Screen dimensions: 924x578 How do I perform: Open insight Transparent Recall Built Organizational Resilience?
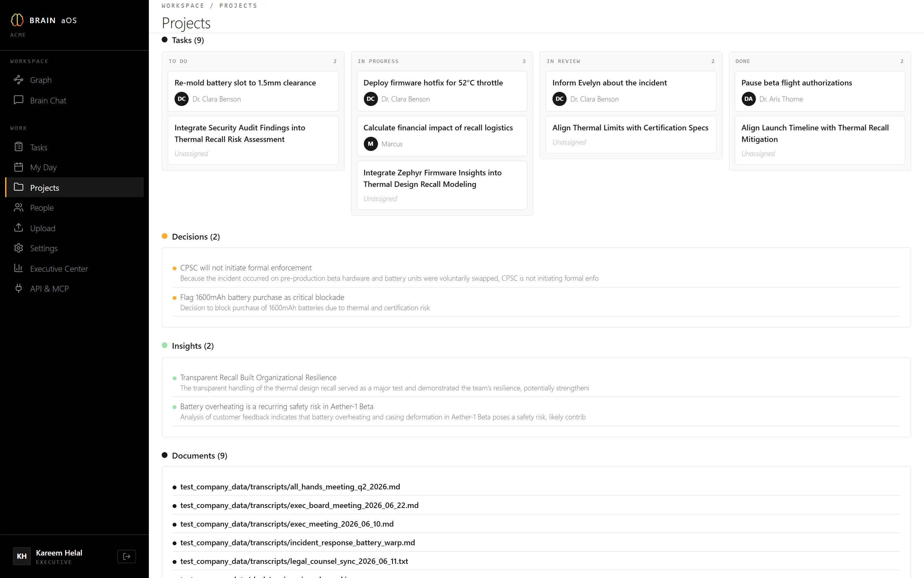[x=536, y=382]
